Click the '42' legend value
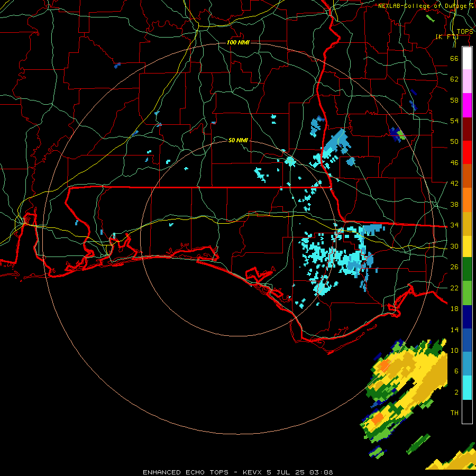This screenshot has width=476, height=476. coord(454,184)
